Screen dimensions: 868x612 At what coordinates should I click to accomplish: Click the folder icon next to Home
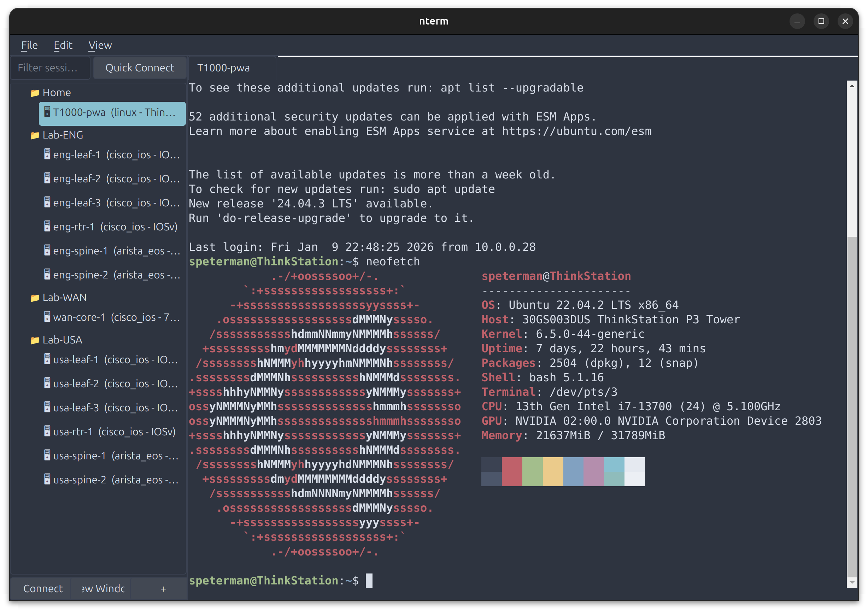pyautogui.click(x=34, y=92)
